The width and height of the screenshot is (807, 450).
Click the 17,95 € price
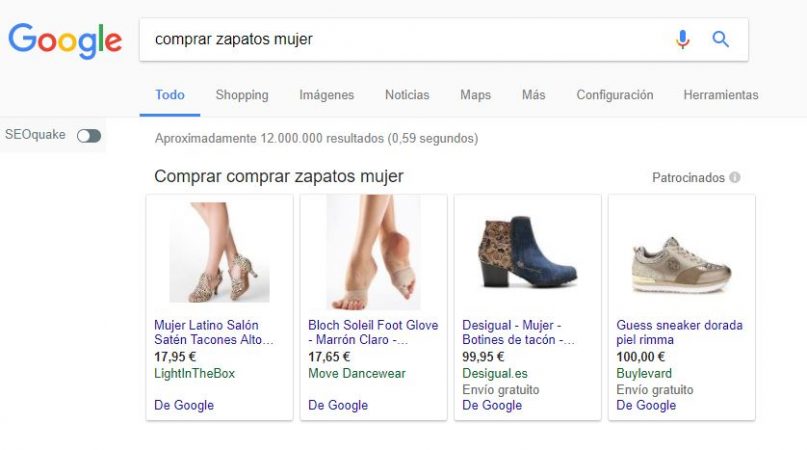[175, 356]
